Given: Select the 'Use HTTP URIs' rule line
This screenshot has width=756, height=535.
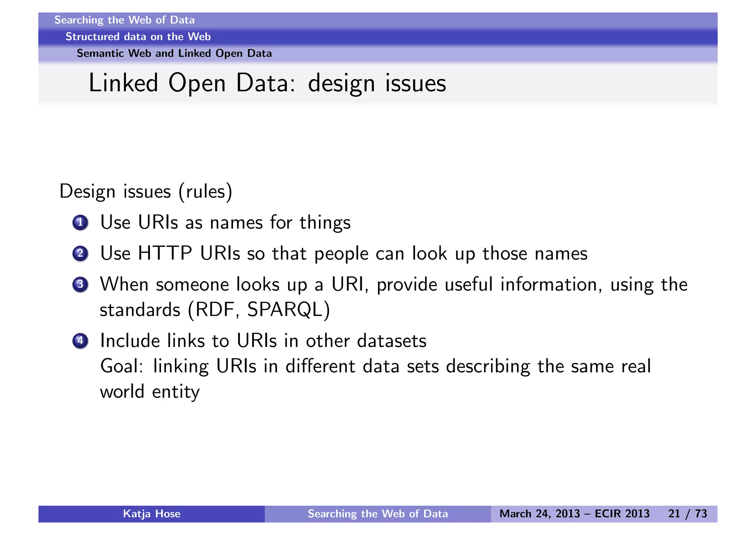Looking at the screenshot, I should [344, 254].
